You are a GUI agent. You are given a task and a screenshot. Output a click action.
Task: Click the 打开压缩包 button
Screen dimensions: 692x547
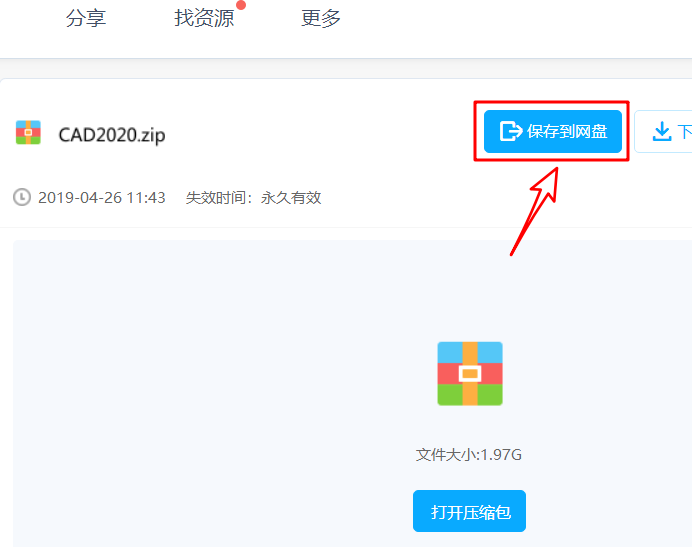tap(469, 511)
